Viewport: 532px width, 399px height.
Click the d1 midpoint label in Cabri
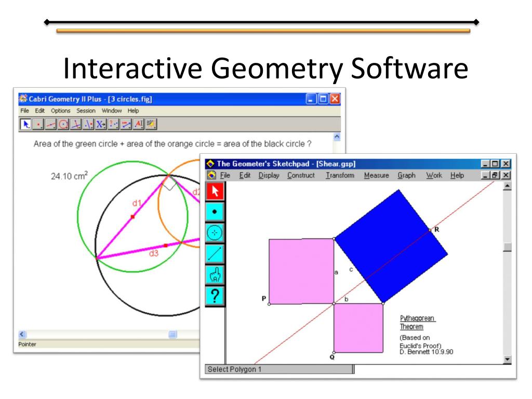(x=137, y=203)
